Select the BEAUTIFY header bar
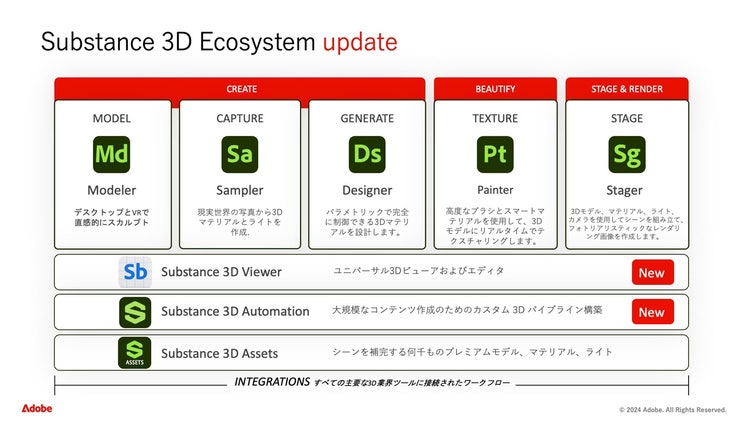 click(x=495, y=89)
